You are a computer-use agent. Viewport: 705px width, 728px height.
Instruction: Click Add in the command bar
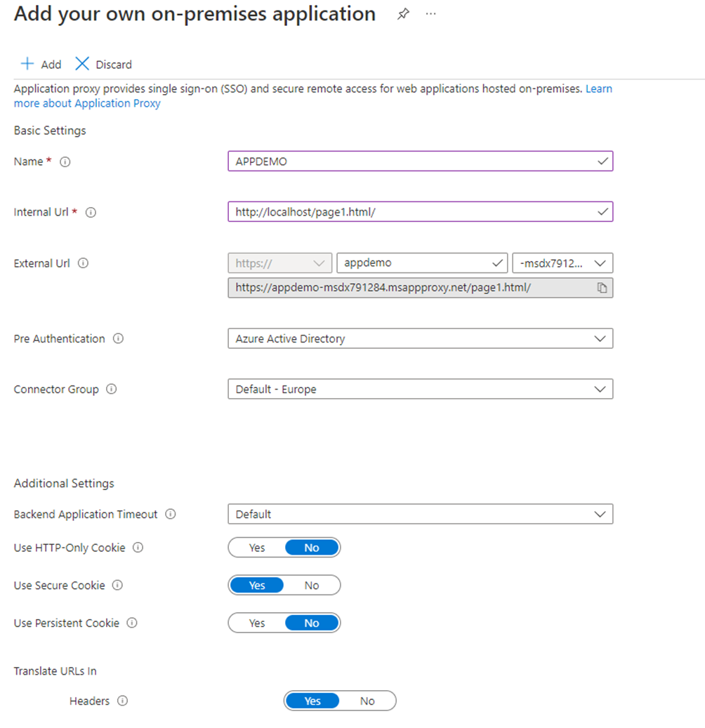41,65
